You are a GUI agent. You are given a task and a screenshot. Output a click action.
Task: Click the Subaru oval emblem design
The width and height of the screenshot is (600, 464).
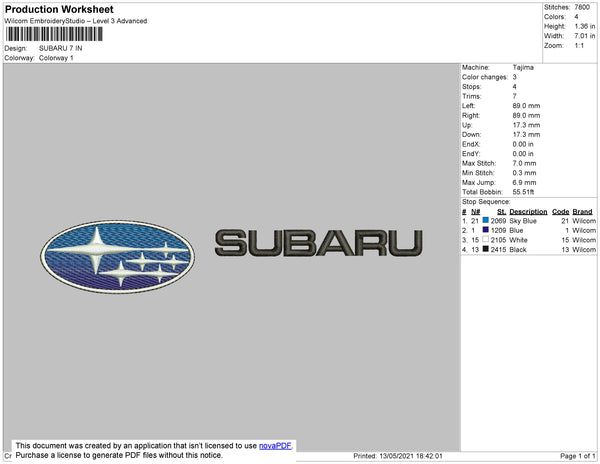click(117, 257)
